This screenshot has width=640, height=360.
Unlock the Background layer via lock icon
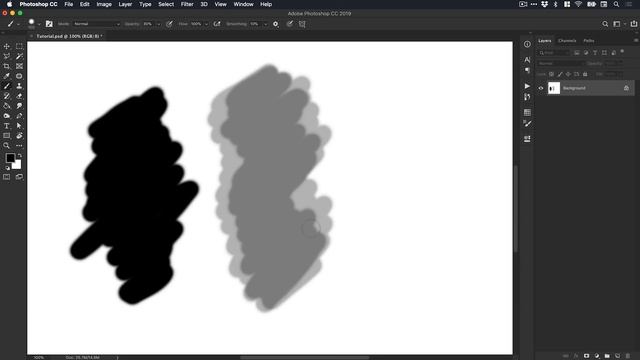[626, 88]
